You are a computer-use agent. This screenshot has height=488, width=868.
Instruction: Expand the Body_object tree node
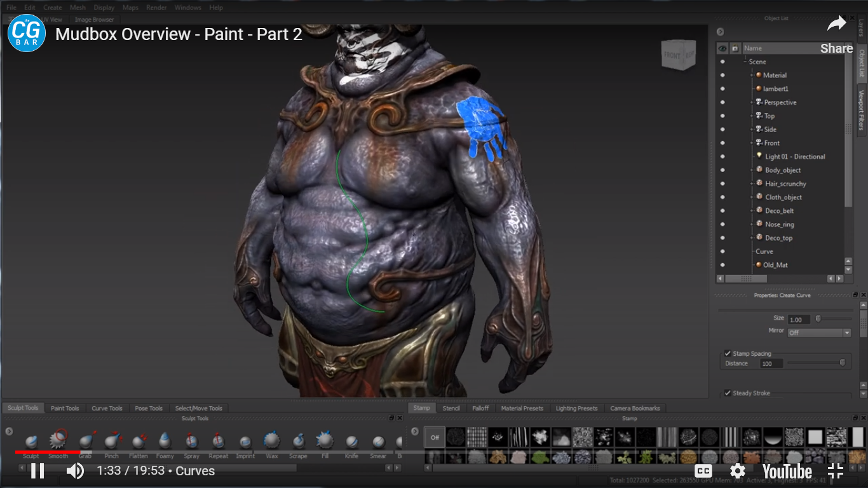752,170
